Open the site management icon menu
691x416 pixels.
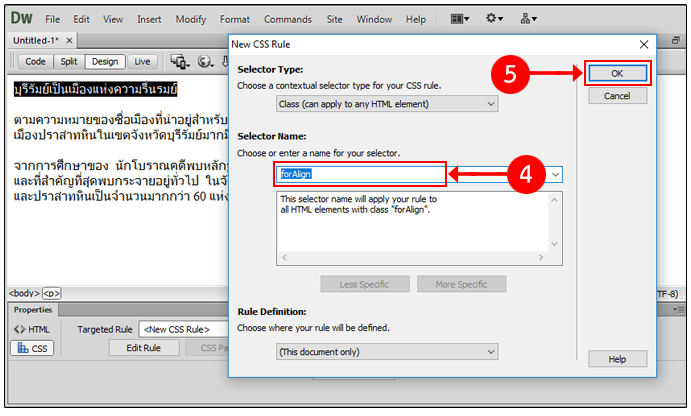(527, 18)
